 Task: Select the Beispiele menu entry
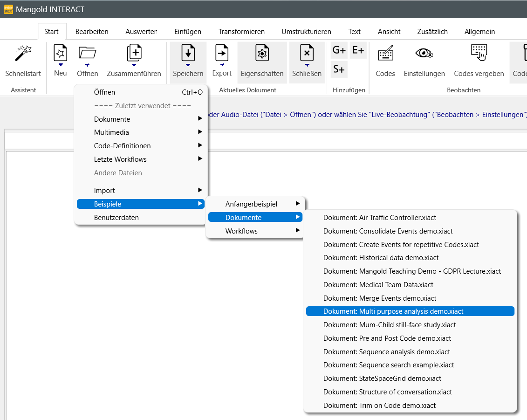point(141,204)
